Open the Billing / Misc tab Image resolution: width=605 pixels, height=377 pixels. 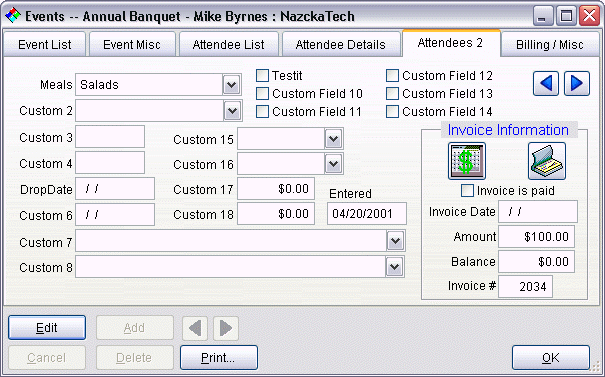tap(549, 45)
